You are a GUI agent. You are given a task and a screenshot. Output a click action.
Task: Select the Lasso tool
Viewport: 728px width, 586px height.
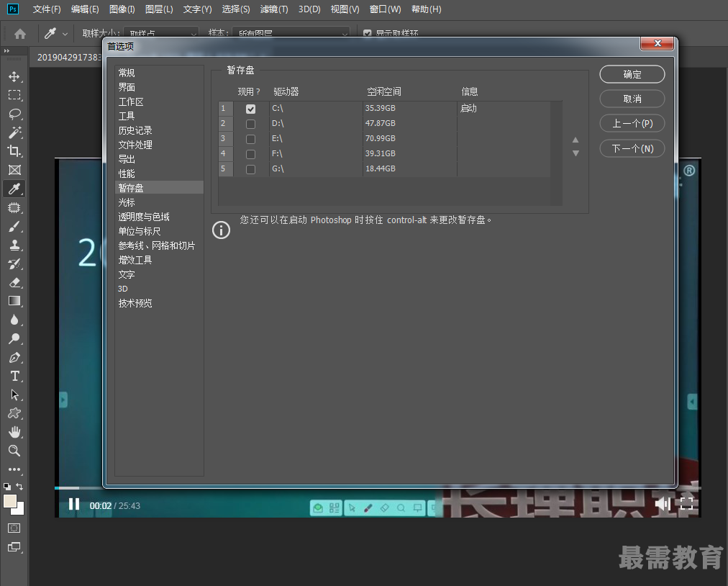tap(14, 114)
